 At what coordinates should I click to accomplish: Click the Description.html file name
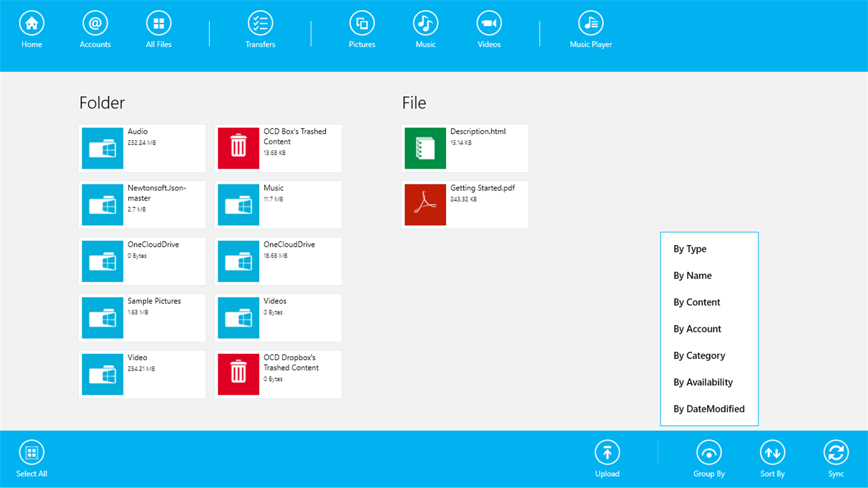tap(478, 131)
